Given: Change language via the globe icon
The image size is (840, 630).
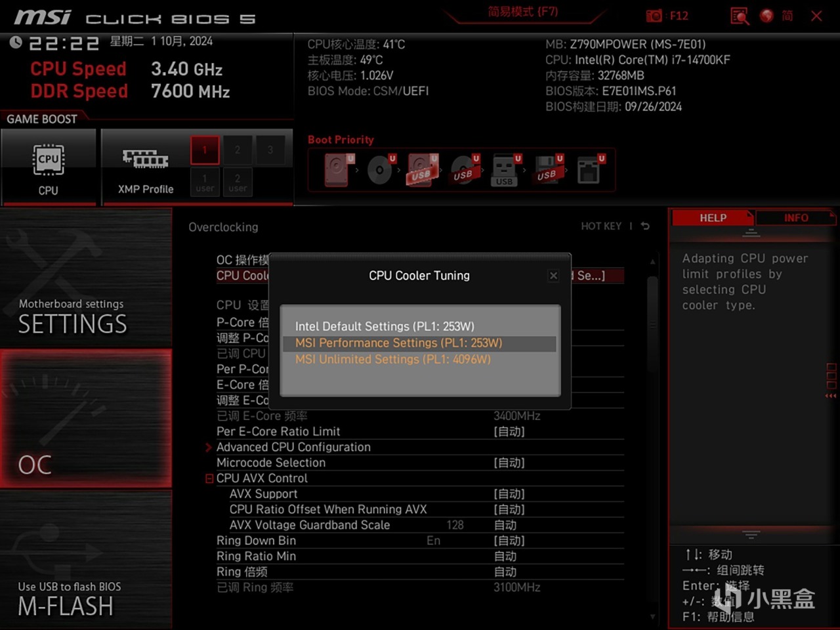Looking at the screenshot, I should click(x=766, y=16).
